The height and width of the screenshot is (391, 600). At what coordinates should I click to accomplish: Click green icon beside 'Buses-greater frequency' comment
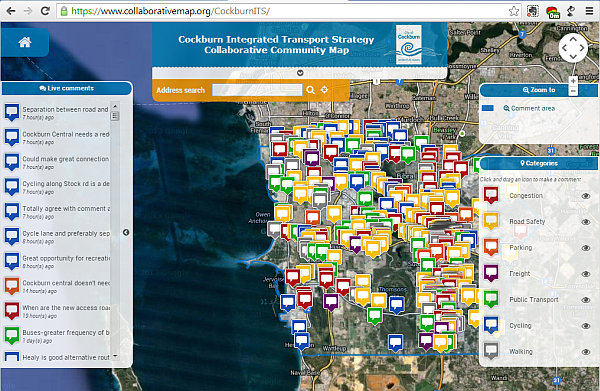(12, 336)
